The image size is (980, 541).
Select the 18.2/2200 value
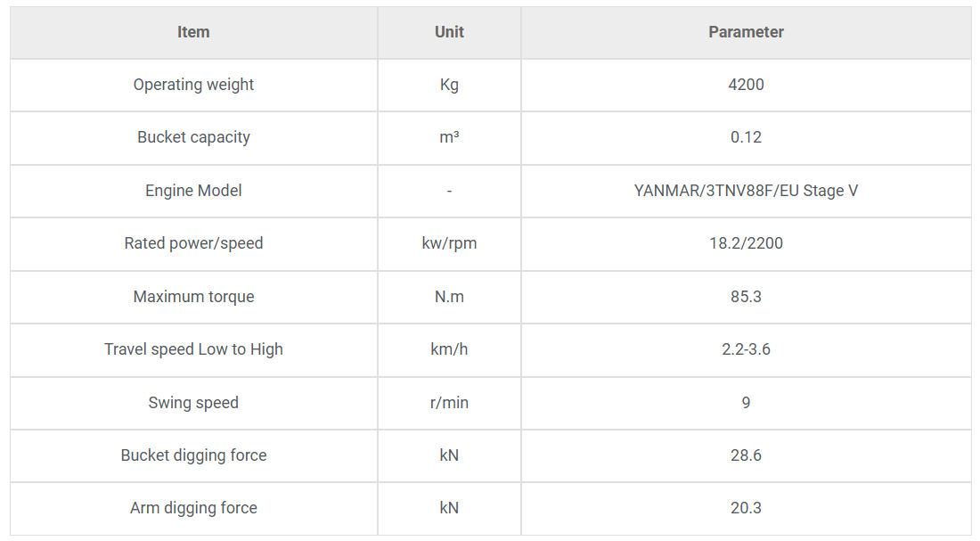[746, 244]
